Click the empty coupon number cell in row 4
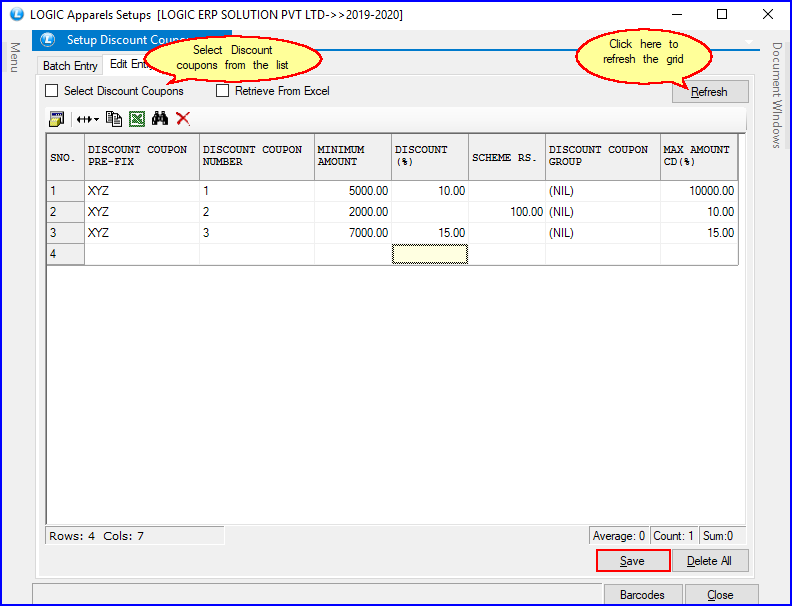The image size is (792, 606). (257, 254)
